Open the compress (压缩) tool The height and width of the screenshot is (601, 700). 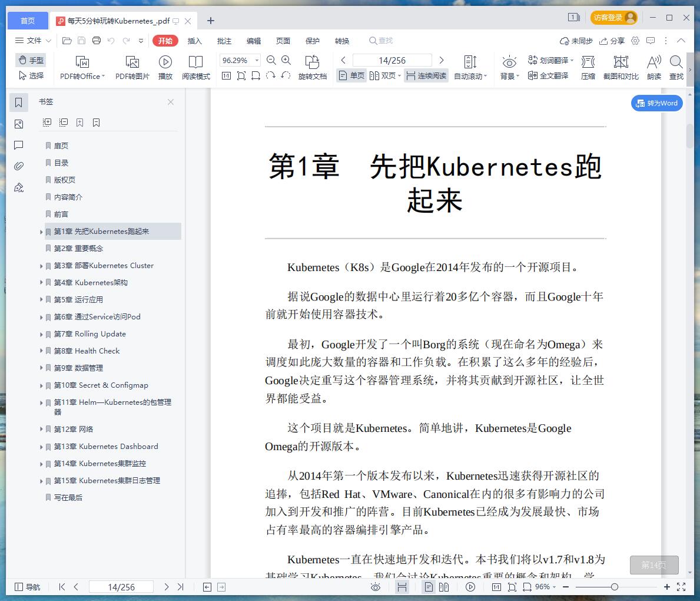tap(588, 68)
